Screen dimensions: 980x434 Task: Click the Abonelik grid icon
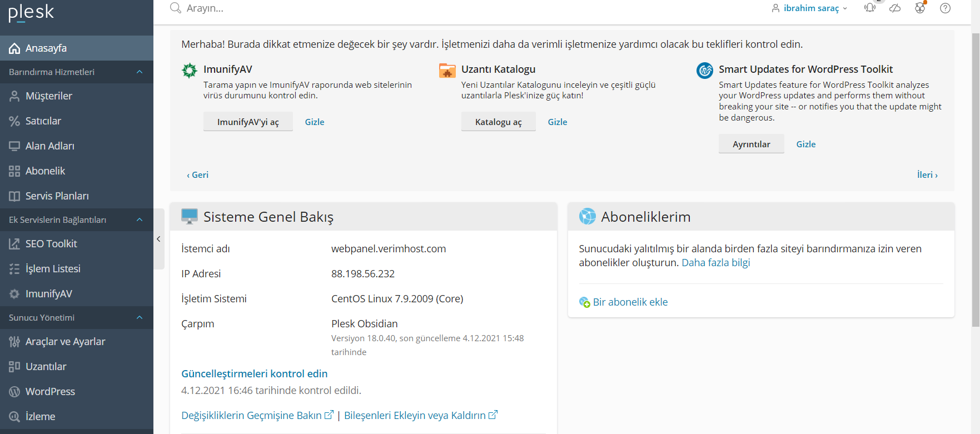click(14, 171)
